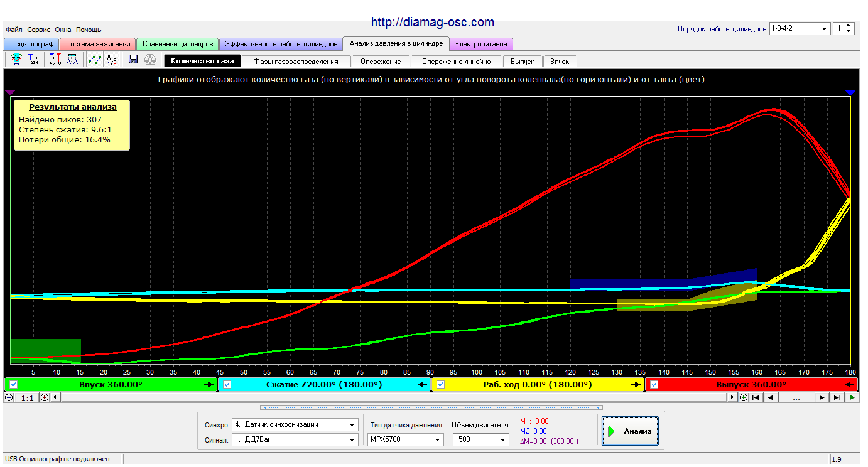Screen dimensions: 868x467
Task: Increase the cylinder number stepper
Action: [x=849, y=26]
